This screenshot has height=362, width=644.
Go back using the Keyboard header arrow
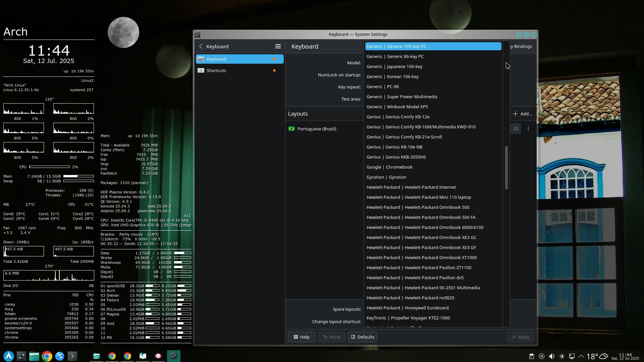coord(201,47)
